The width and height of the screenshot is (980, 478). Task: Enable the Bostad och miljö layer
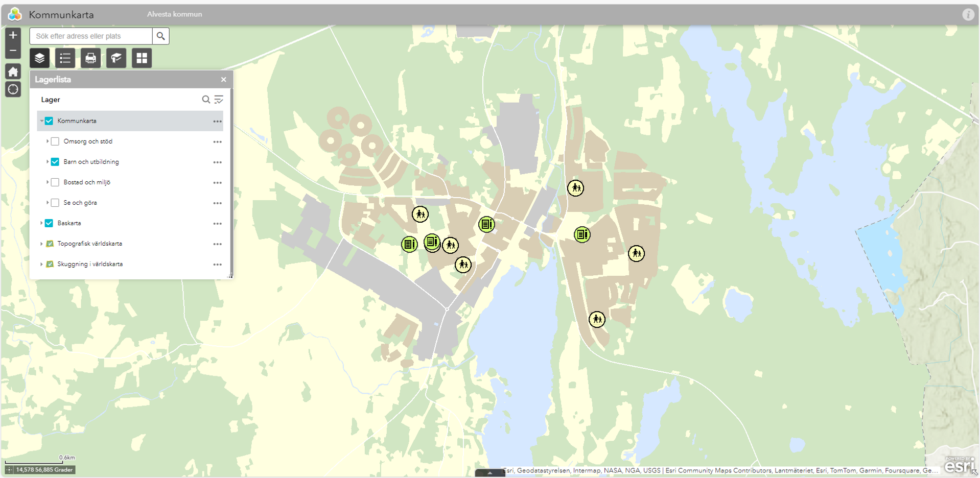click(55, 182)
